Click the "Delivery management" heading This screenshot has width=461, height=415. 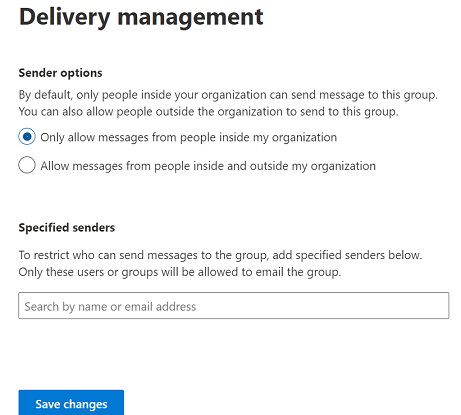coord(141,17)
